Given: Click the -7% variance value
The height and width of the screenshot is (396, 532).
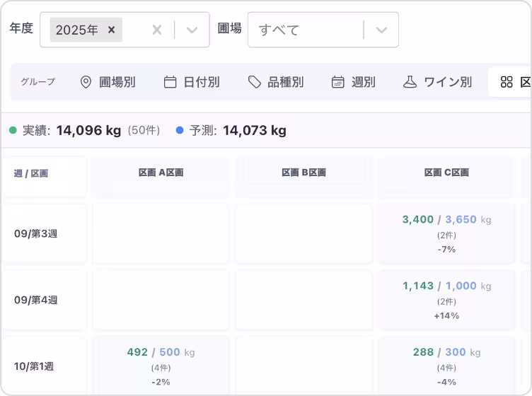Looking at the screenshot, I should pos(446,250).
